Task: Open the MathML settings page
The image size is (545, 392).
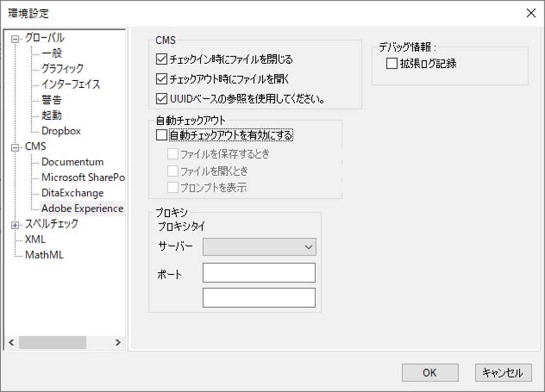Action: (44, 255)
